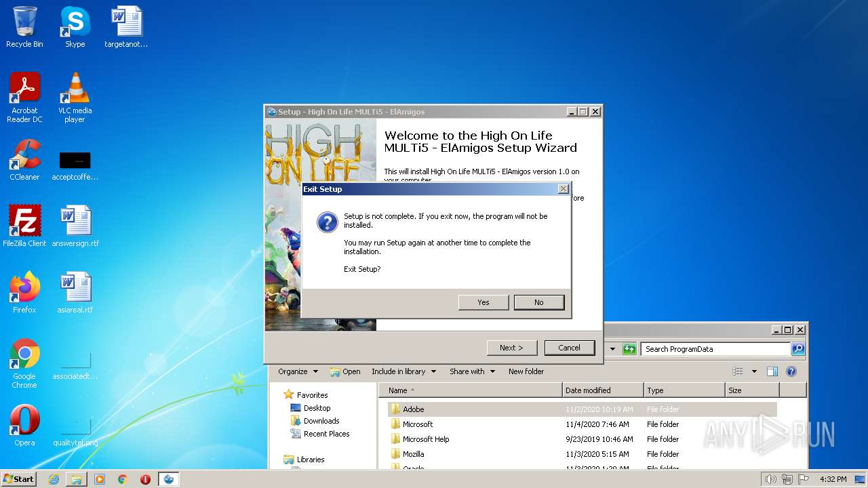Select the associatedt desktop file
This screenshot has height=488, width=868.
(75, 366)
